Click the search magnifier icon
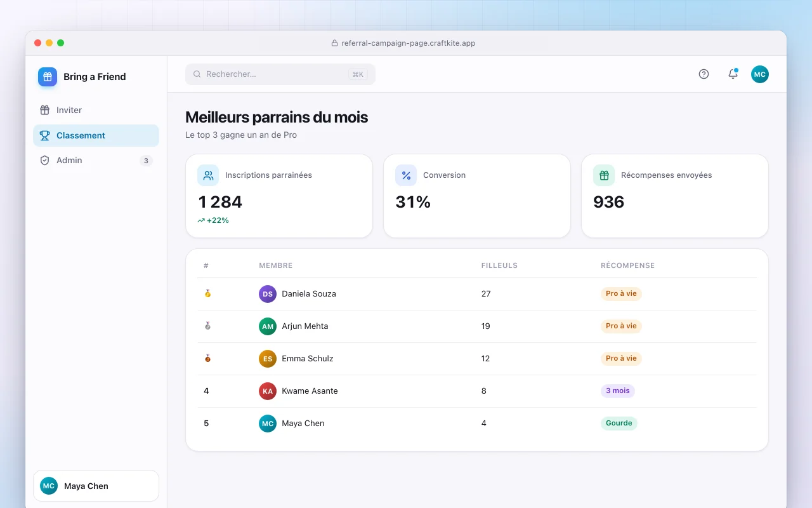Screen dimensions: 812x508 pos(197,74)
